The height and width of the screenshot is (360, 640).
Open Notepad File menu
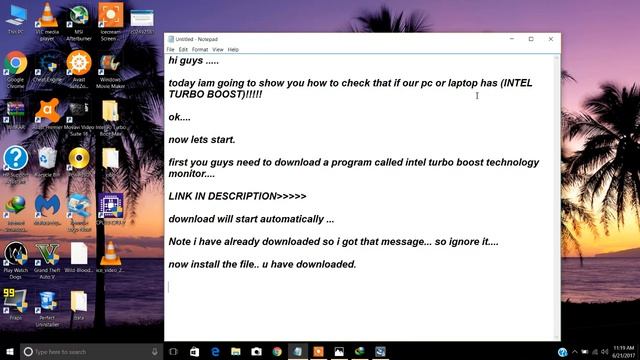(x=170, y=49)
